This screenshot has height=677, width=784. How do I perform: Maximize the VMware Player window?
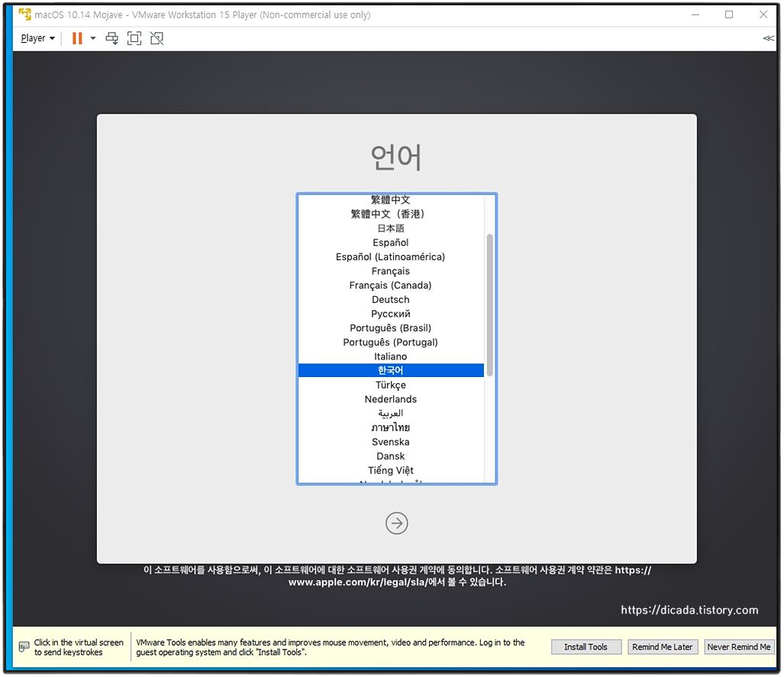click(x=730, y=15)
